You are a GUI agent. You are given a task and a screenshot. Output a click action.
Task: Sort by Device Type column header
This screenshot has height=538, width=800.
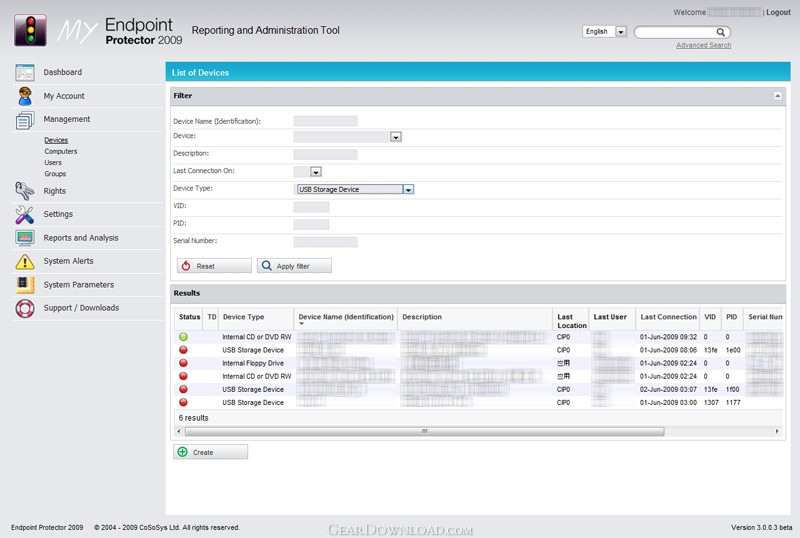[x=243, y=317]
